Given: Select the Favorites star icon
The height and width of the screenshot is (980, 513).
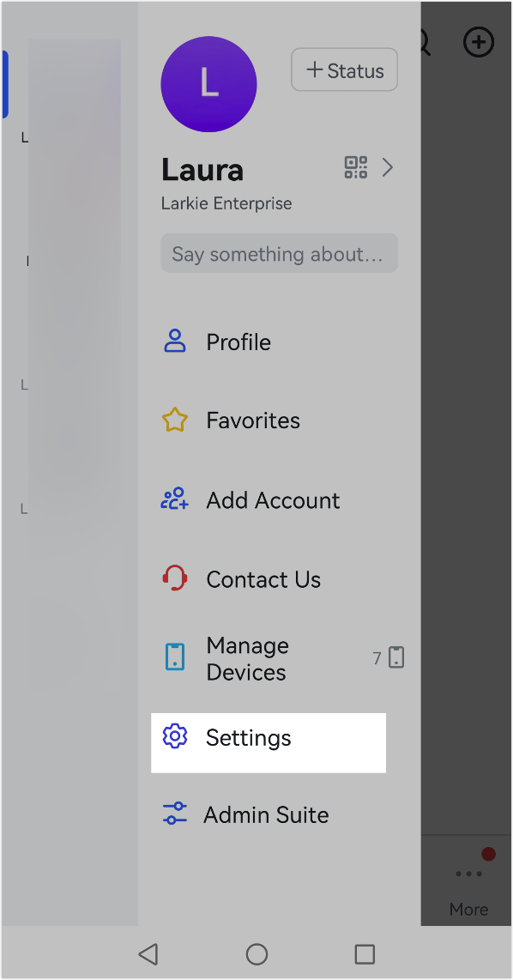Looking at the screenshot, I should click(x=175, y=420).
